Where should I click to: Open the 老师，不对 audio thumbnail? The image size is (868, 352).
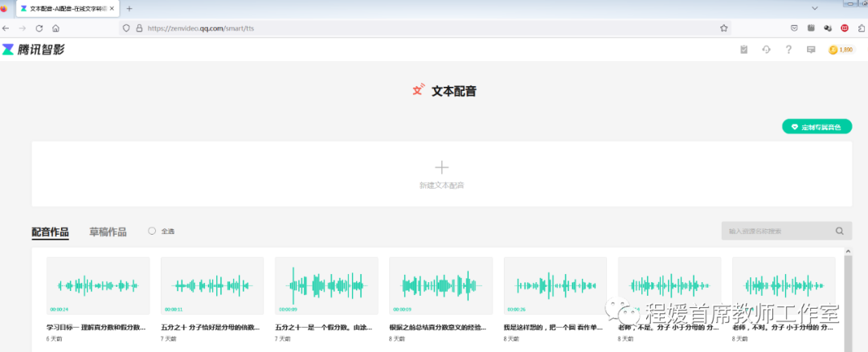point(784,285)
